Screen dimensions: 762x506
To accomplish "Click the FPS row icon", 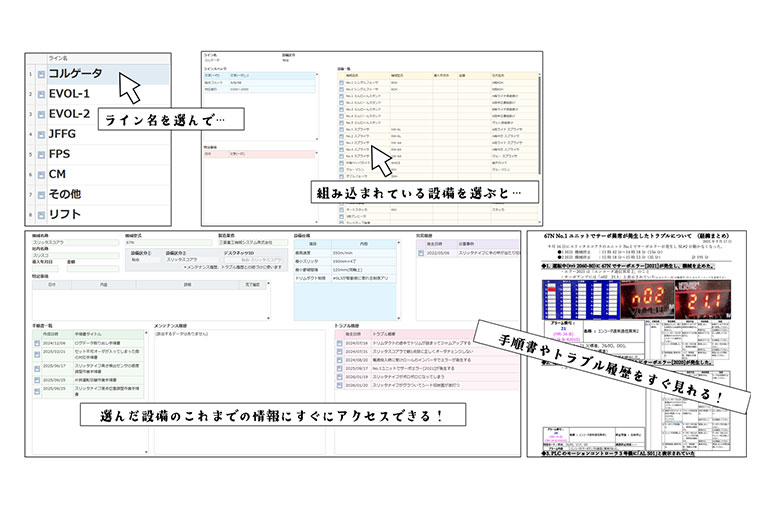I will click(x=39, y=154).
